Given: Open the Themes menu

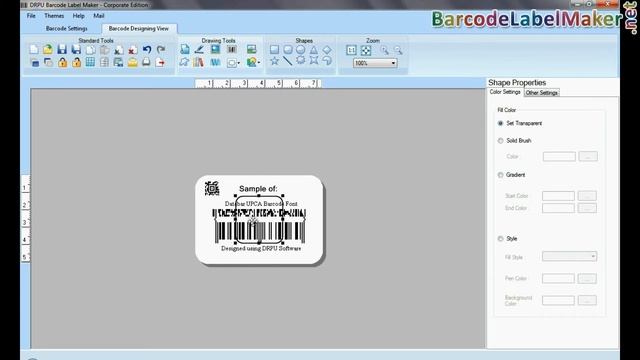Looking at the screenshot, I should tap(54, 16).
